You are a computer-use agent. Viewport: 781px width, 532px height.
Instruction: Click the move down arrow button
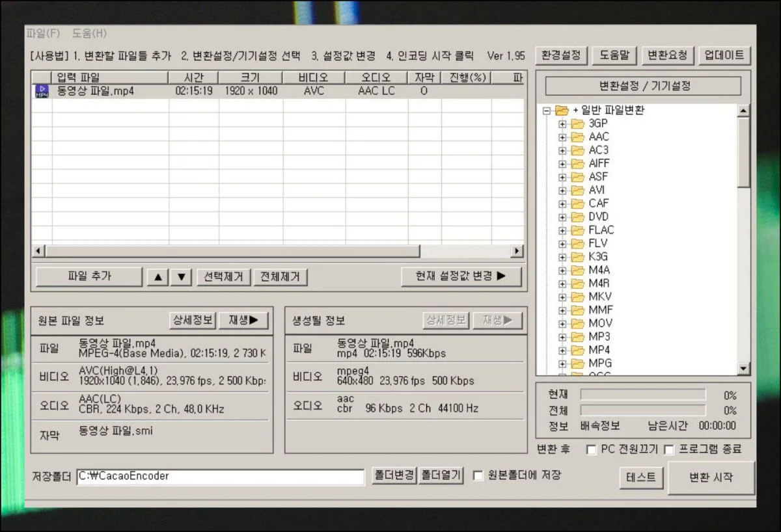tap(181, 277)
